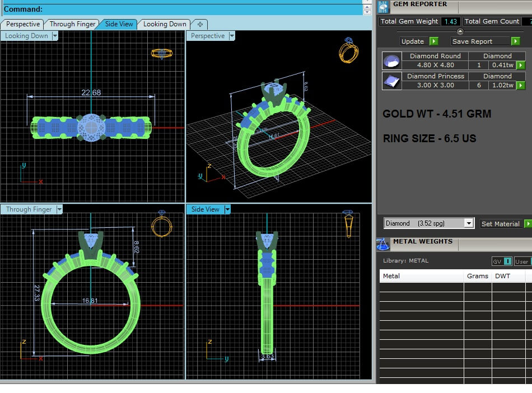Click green arrow on the 1.02tw row
Image resolution: width=532 pixels, height=393 pixels.
point(521,86)
